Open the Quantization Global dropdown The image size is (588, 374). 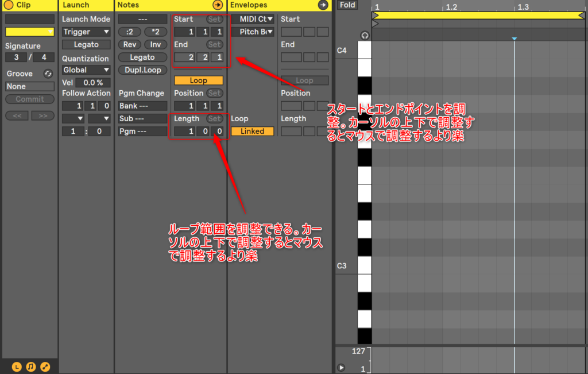point(86,70)
